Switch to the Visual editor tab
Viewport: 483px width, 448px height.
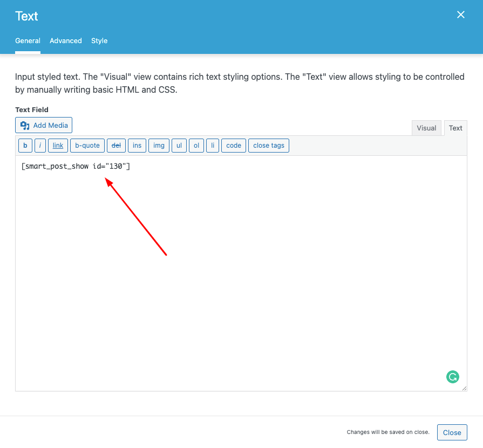426,128
